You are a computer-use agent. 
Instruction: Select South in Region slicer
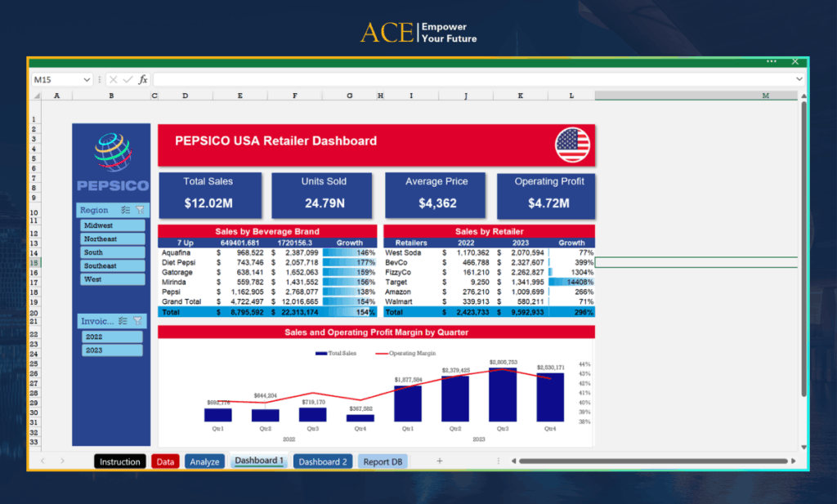pyautogui.click(x=113, y=252)
